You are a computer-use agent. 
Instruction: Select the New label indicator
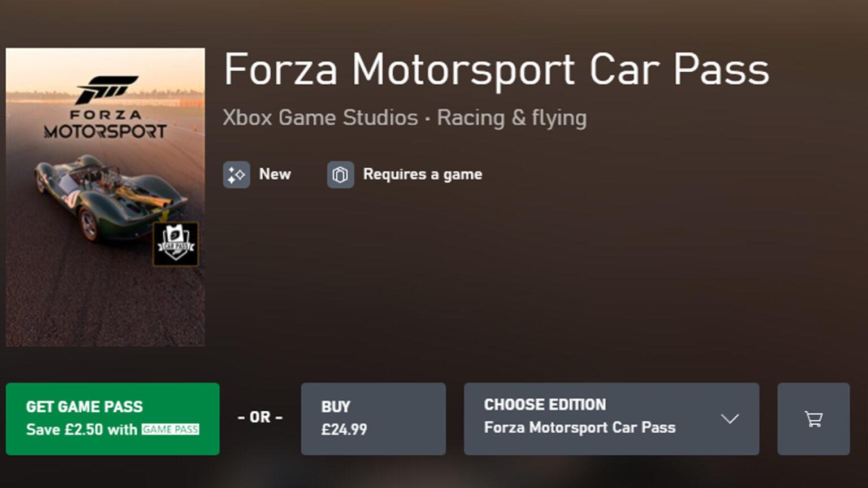274,174
